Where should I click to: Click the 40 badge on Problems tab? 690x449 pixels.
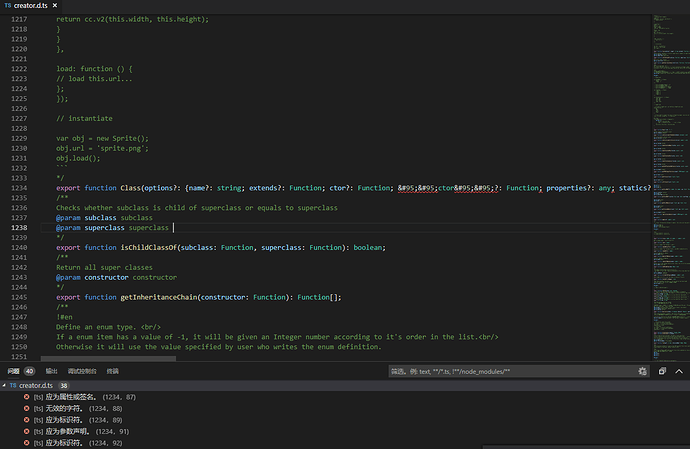[x=29, y=371]
